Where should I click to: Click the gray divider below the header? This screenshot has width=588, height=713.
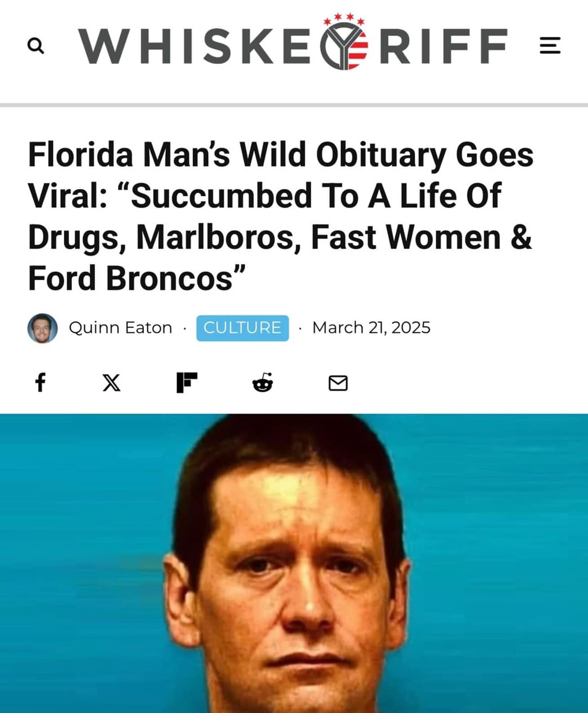[294, 105]
